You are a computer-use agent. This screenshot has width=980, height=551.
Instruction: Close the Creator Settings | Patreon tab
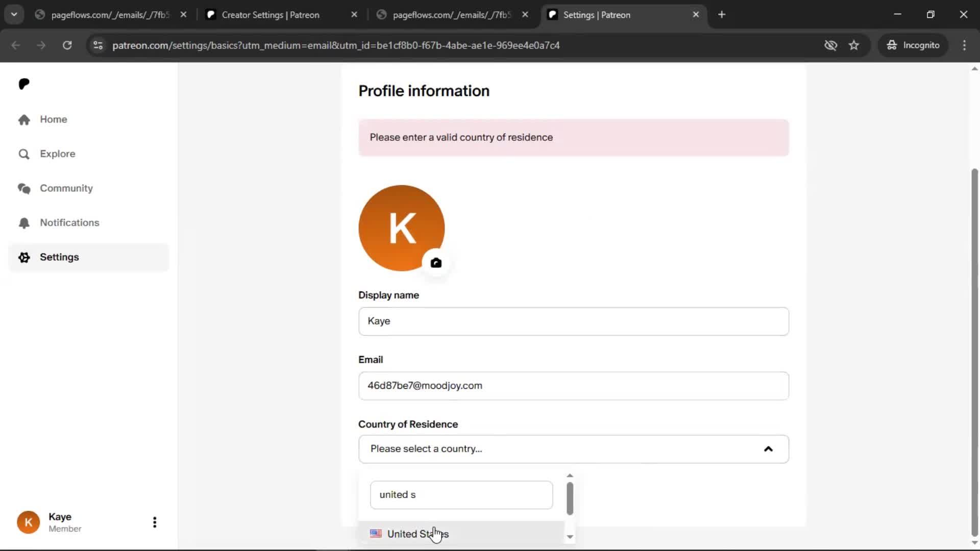(x=354, y=15)
